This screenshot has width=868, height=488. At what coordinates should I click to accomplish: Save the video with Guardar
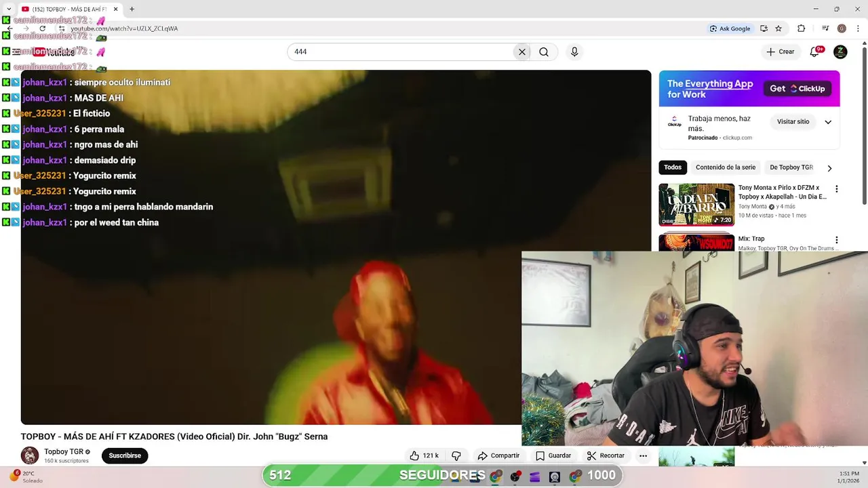553,455
